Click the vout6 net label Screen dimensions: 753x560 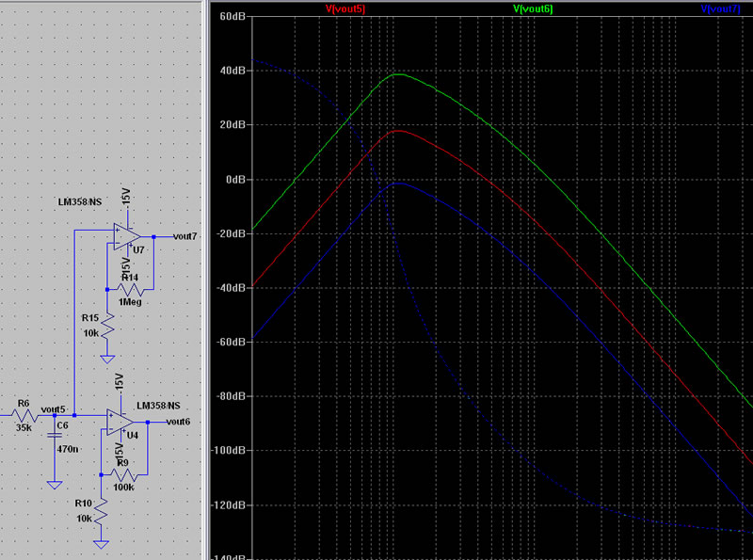(178, 422)
